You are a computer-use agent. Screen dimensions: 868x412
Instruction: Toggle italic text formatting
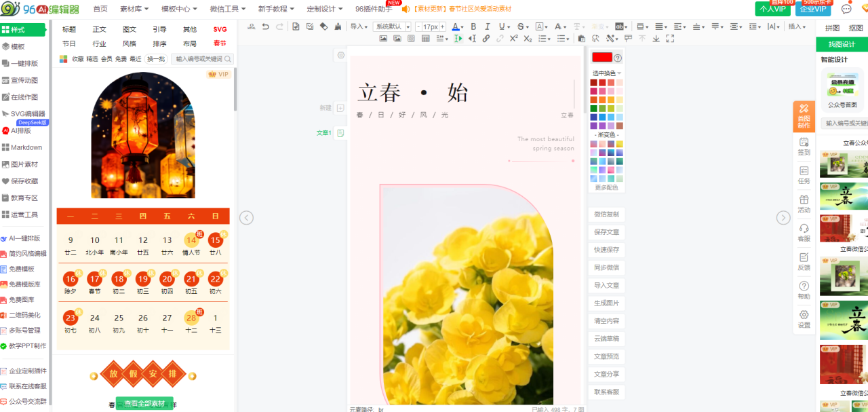[x=488, y=26]
